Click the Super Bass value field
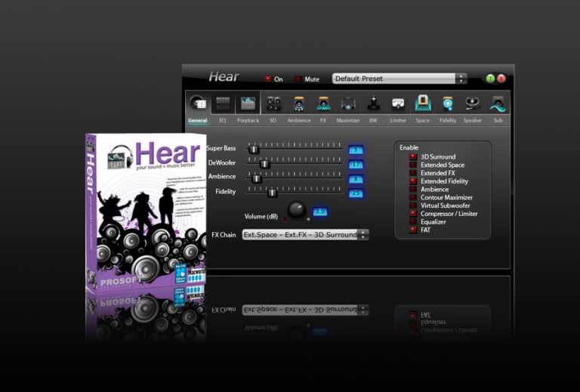 pos(356,150)
